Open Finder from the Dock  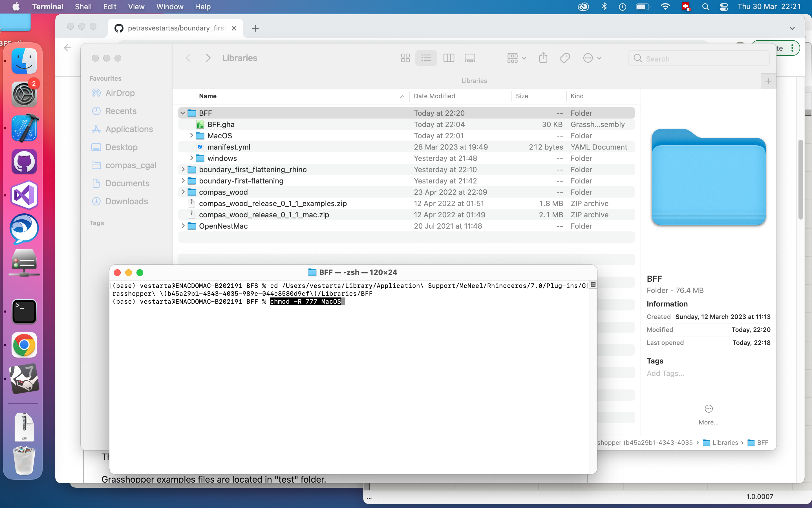coord(24,62)
